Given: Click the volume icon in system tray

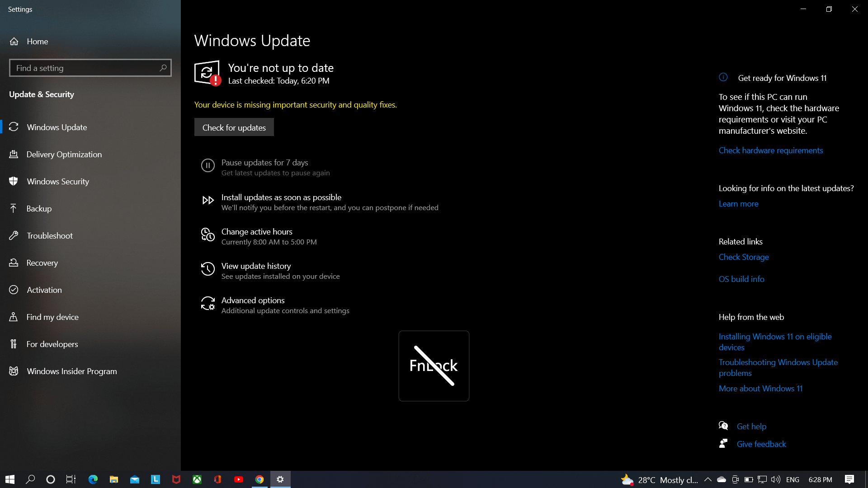Looking at the screenshot, I should pos(776,479).
